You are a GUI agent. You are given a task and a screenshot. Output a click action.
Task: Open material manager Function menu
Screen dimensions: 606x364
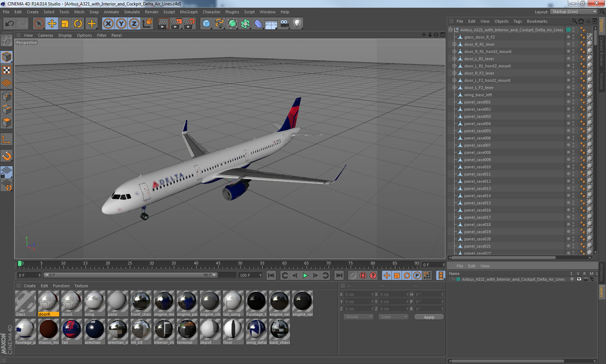click(x=61, y=286)
